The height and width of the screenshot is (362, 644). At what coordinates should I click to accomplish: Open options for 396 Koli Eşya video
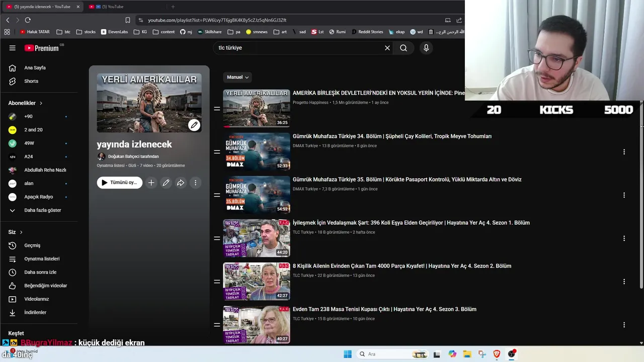[x=624, y=238]
